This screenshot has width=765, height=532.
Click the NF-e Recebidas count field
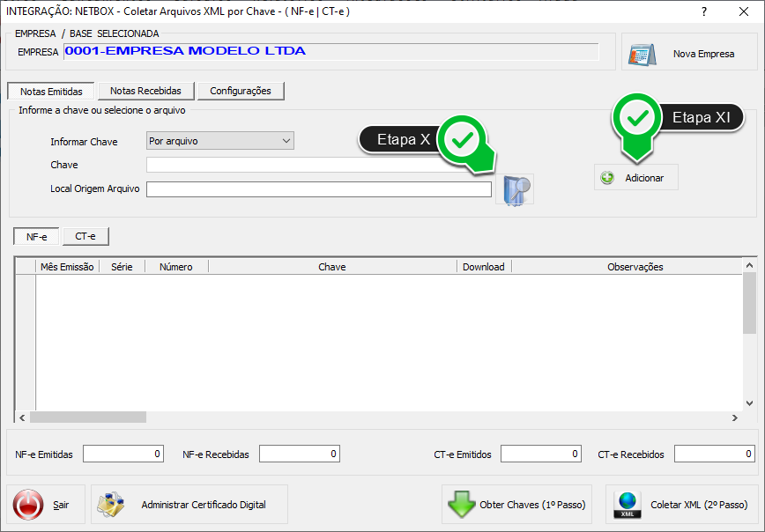[300, 454]
